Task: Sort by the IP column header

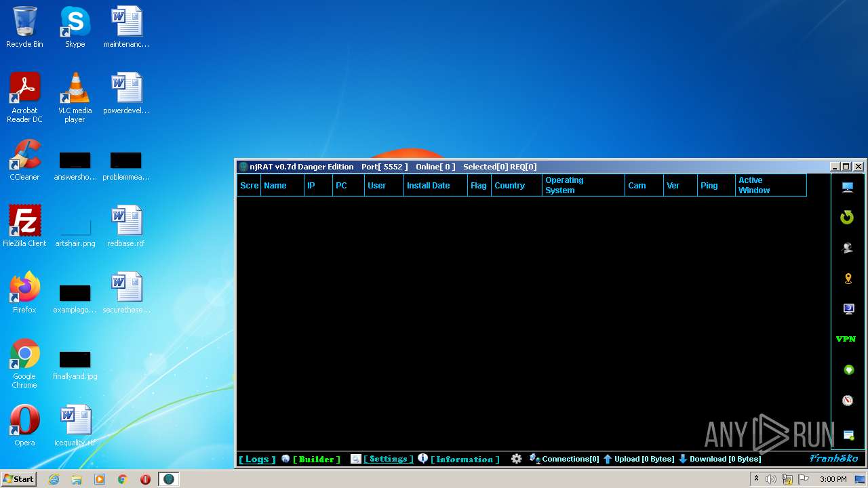Action: pos(318,185)
